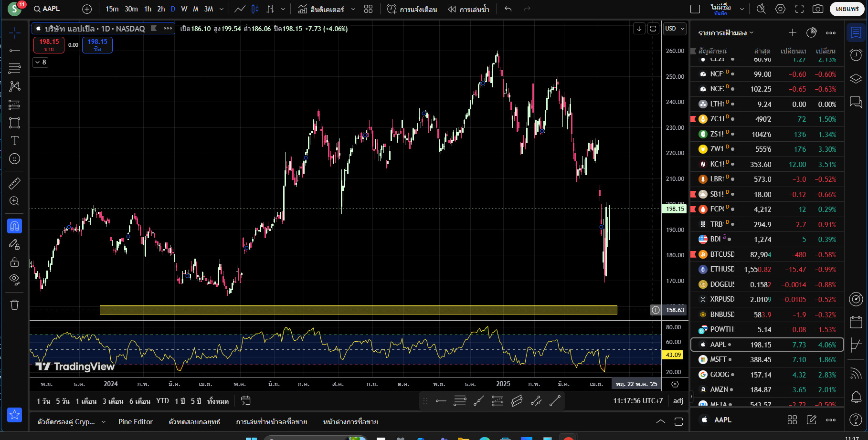868x440 pixels.
Task: Open the Fibonacci retracement tools
Action: [x=15, y=68]
